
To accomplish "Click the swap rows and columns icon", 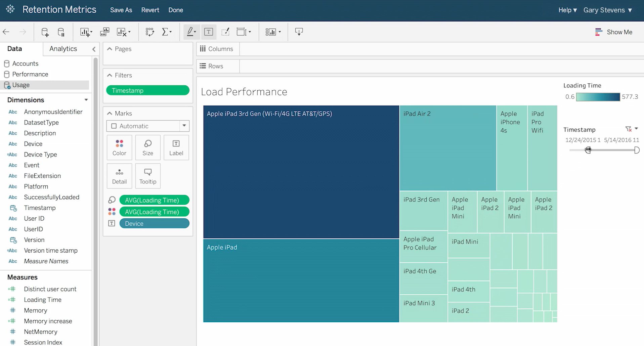I will tap(150, 32).
